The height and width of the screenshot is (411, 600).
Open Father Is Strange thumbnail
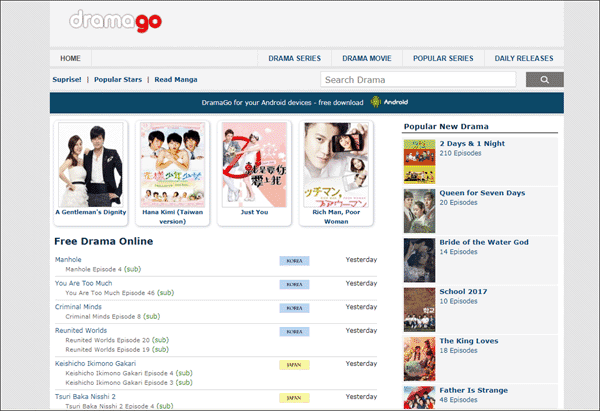point(419,398)
